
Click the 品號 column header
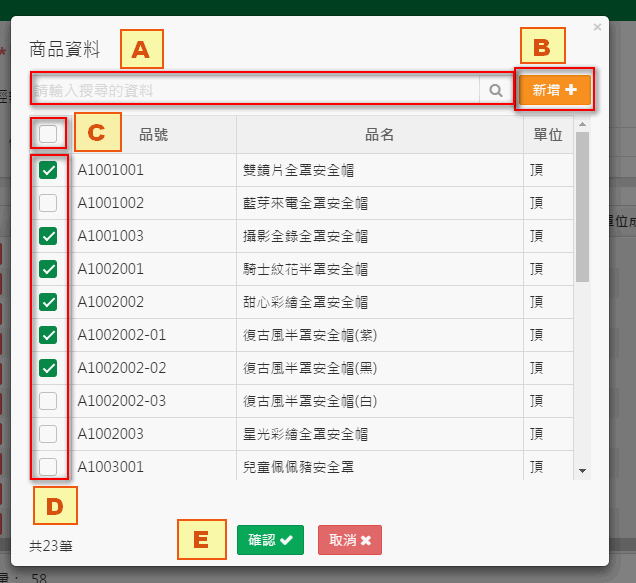[x=153, y=134]
